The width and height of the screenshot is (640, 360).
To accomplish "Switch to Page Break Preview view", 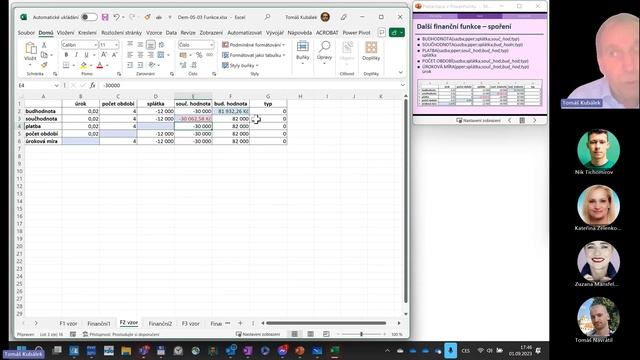I will (326, 334).
